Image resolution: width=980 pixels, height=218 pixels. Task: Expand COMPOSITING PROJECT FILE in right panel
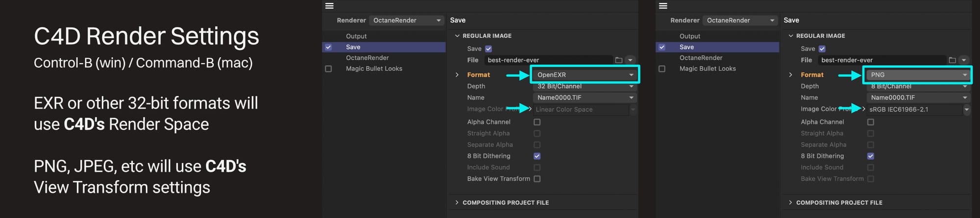tap(790, 202)
